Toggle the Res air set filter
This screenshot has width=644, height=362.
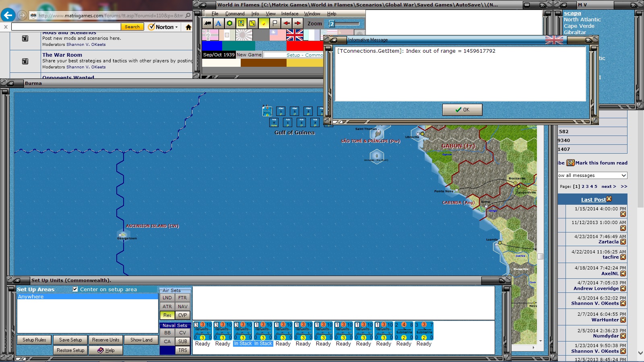[167, 315]
